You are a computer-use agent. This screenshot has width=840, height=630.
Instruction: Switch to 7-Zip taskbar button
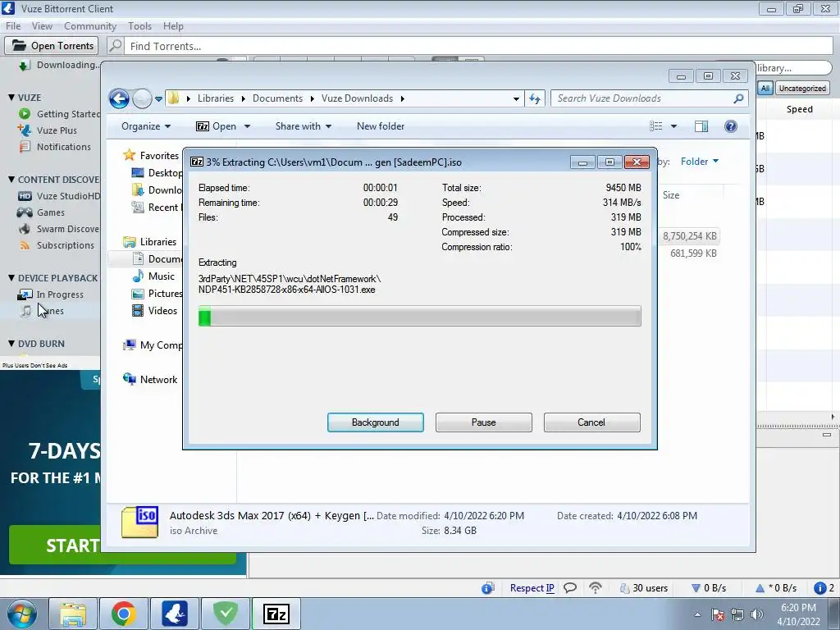276,614
